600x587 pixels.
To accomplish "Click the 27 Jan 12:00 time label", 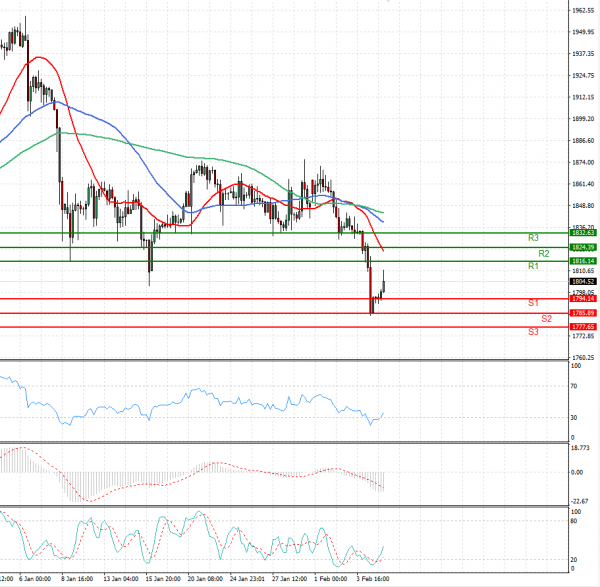I will pos(289,579).
